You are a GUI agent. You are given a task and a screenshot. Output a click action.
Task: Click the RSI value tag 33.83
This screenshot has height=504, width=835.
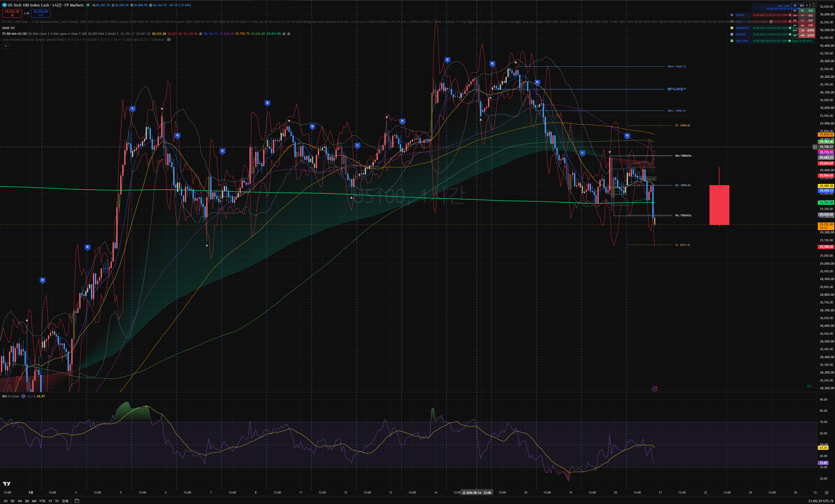tap(824, 463)
